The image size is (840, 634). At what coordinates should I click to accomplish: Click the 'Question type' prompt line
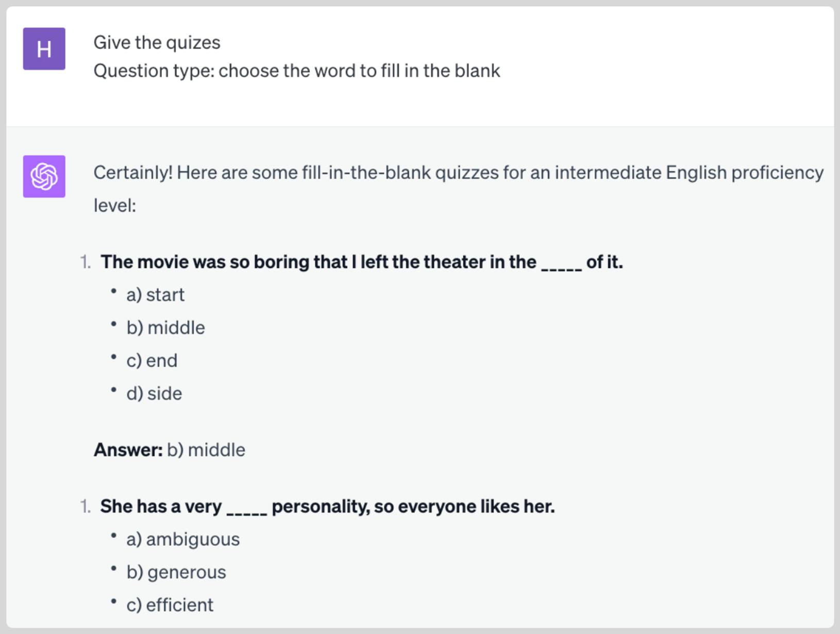pyautogui.click(x=297, y=71)
